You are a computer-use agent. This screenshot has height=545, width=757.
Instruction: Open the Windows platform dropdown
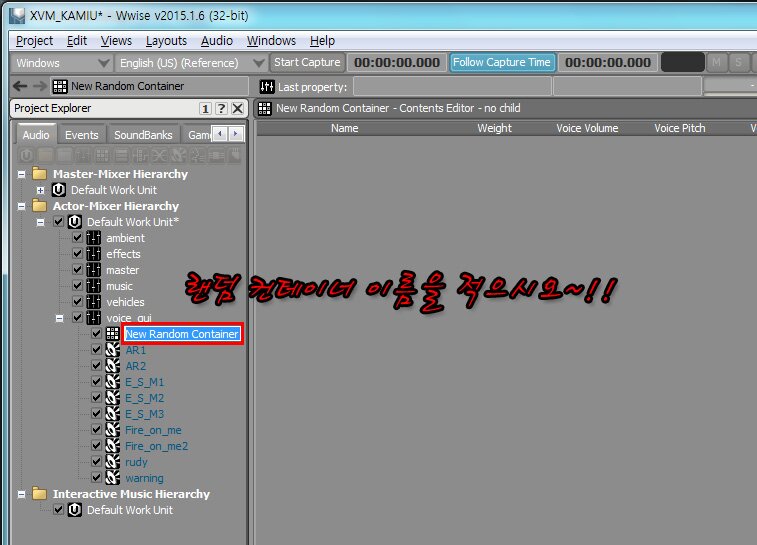point(62,63)
